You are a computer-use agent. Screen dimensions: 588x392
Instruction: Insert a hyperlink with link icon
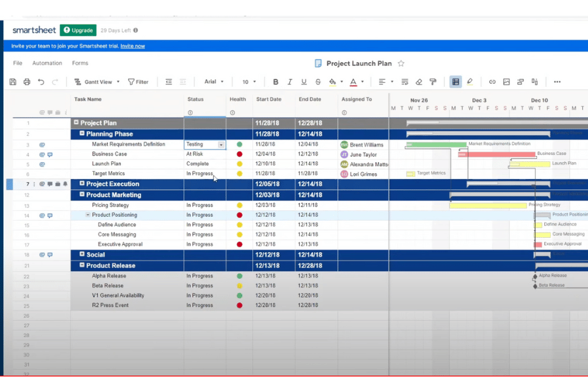492,82
